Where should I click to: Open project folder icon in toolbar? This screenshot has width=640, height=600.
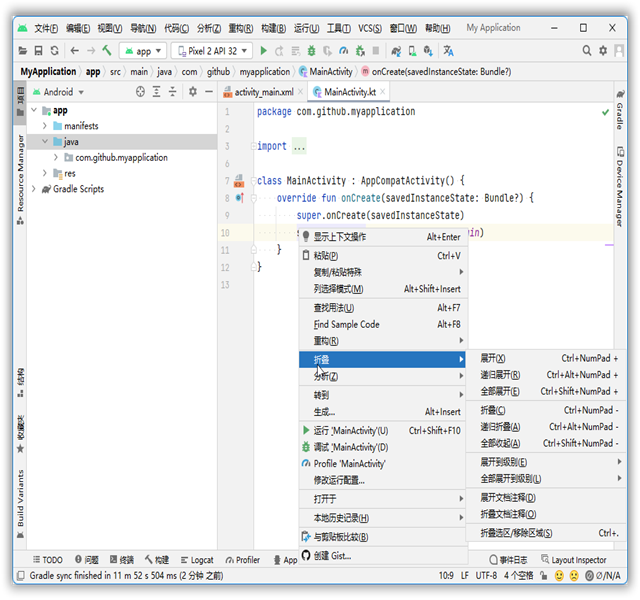pyautogui.click(x=23, y=51)
